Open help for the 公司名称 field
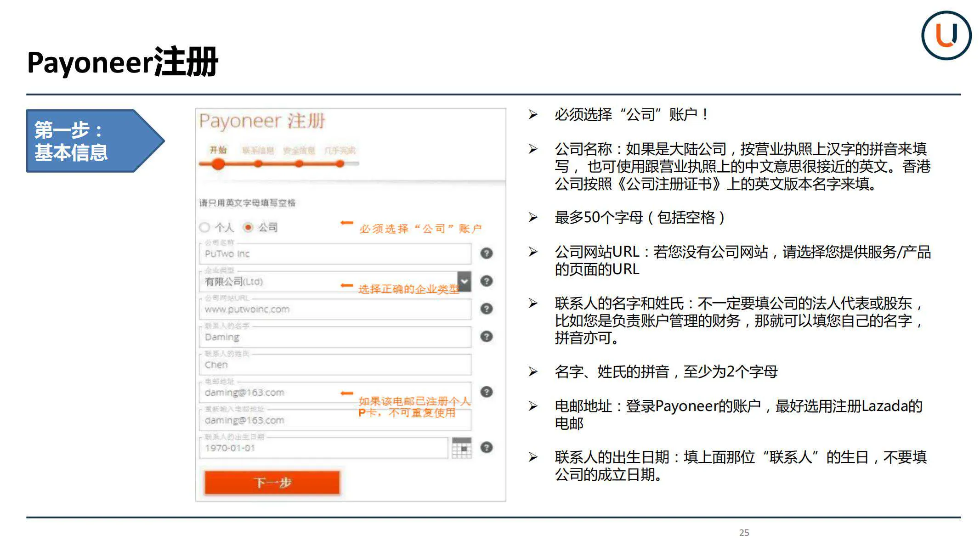The width and height of the screenshot is (980, 551). (487, 253)
